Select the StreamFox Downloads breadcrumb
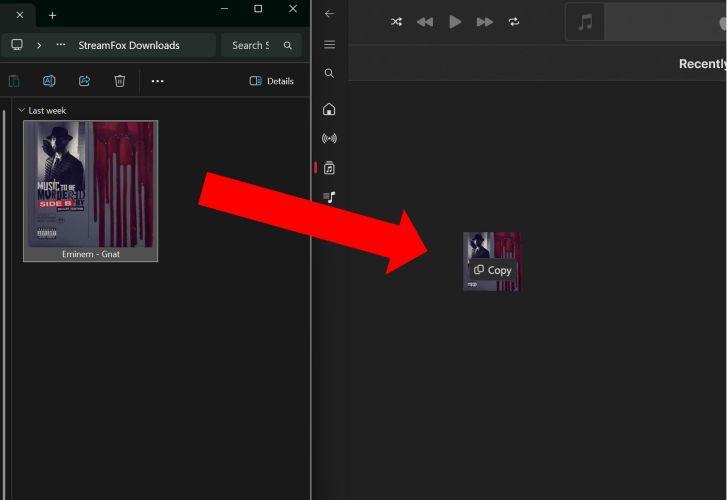This screenshot has width=727, height=500. [129, 45]
